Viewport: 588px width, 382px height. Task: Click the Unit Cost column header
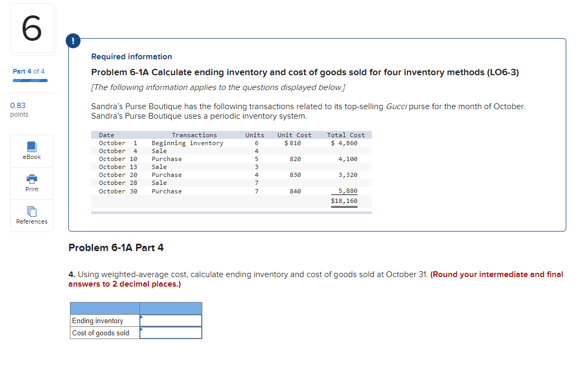(295, 135)
